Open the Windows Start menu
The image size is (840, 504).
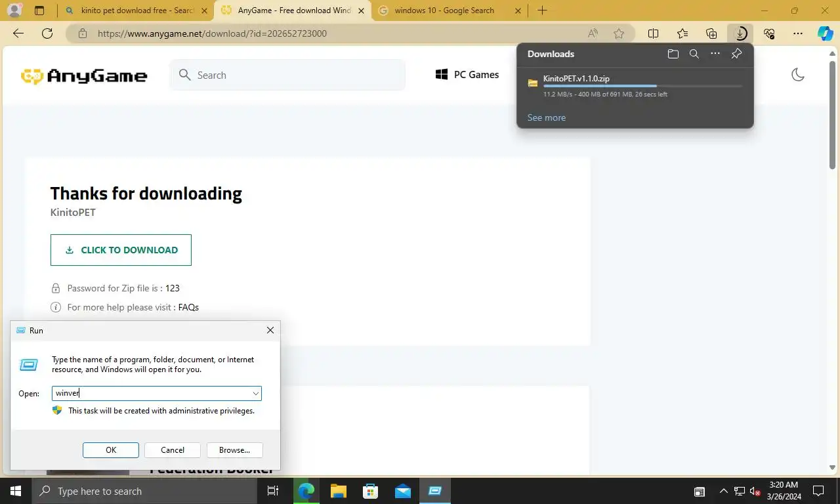[15, 491]
